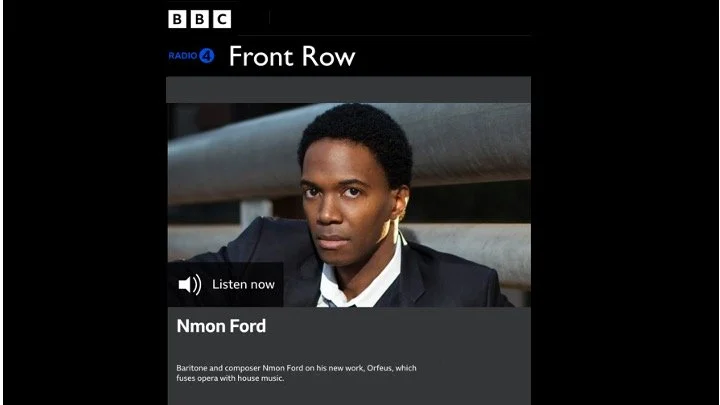Open the Nmon Ford episode heading
This screenshot has height=405, width=720.
coord(221,326)
